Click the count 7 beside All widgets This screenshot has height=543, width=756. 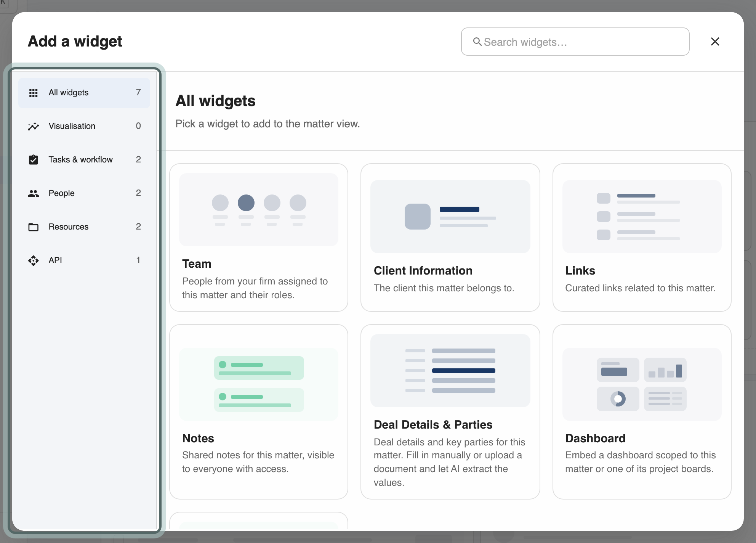pos(138,93)
